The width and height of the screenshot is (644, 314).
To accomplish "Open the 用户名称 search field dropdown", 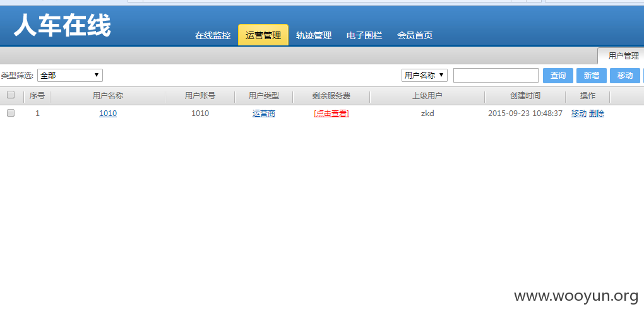I will [x=424, y=76].
